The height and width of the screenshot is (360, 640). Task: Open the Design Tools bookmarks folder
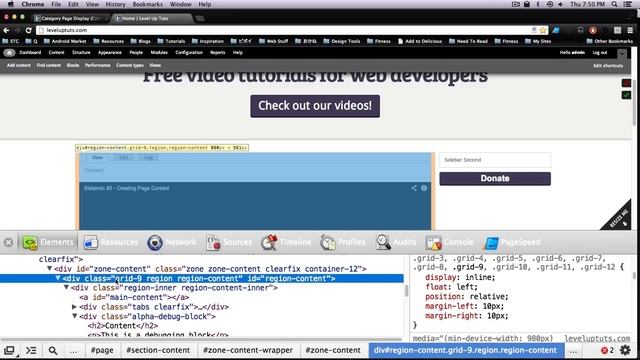342,41
